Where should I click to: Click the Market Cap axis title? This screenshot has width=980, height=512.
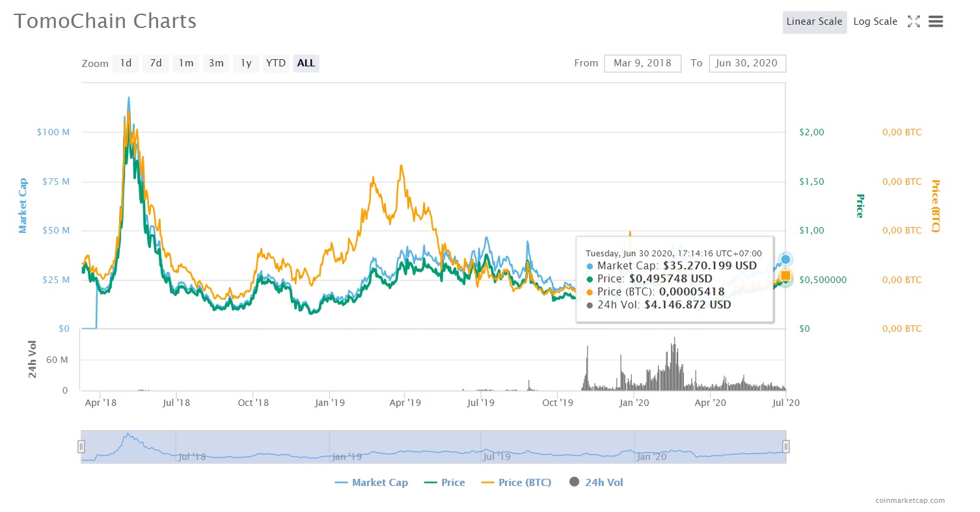pyautogui.click(x=23, y=206)
